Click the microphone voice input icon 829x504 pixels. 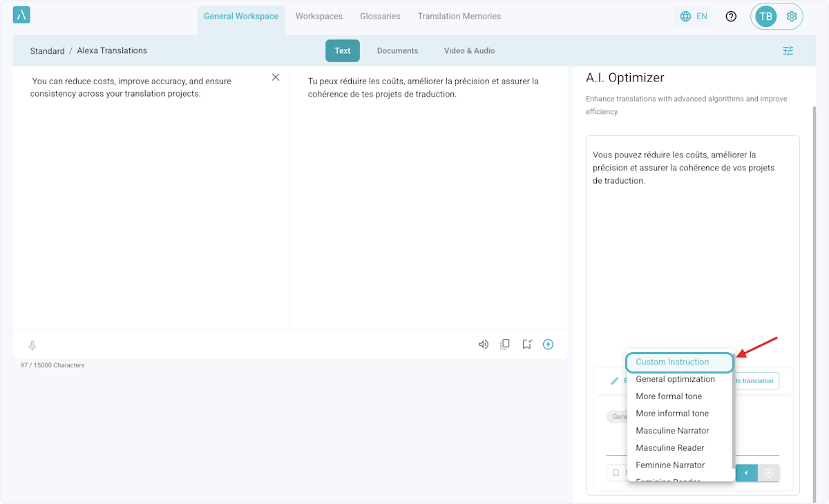click(32, 346)
